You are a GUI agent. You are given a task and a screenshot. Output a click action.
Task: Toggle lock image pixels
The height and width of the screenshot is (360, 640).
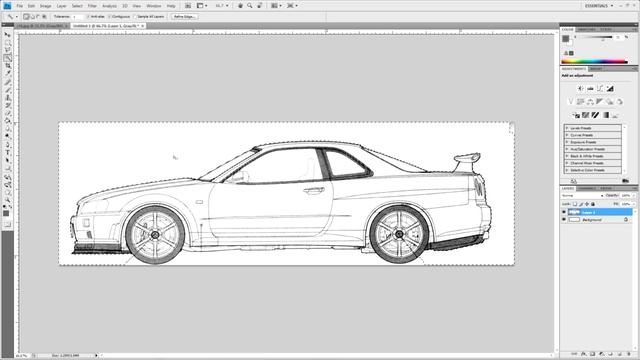point(581,204)
